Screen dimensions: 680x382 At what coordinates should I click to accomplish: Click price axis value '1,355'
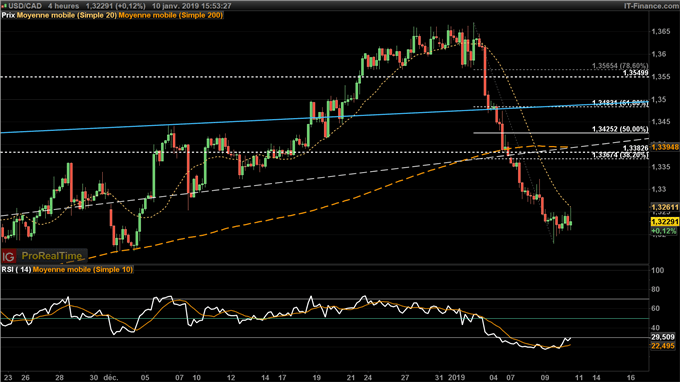tap(660, 76)
